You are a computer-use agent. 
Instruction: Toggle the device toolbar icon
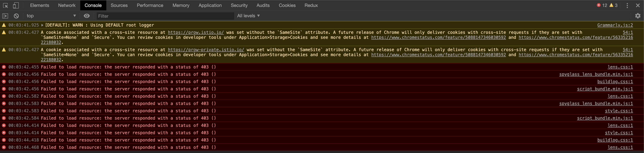(x=16, y=5)
